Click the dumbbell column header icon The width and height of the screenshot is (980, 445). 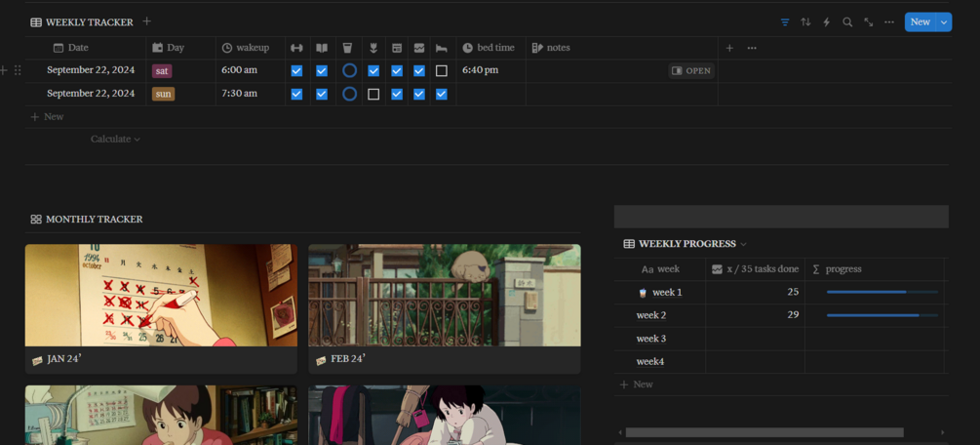296,48
